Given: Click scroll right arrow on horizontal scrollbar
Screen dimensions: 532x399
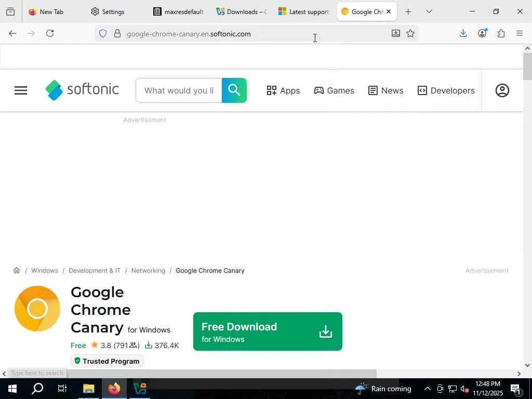Looking at the screenshot, I should [x=519, y=374].
